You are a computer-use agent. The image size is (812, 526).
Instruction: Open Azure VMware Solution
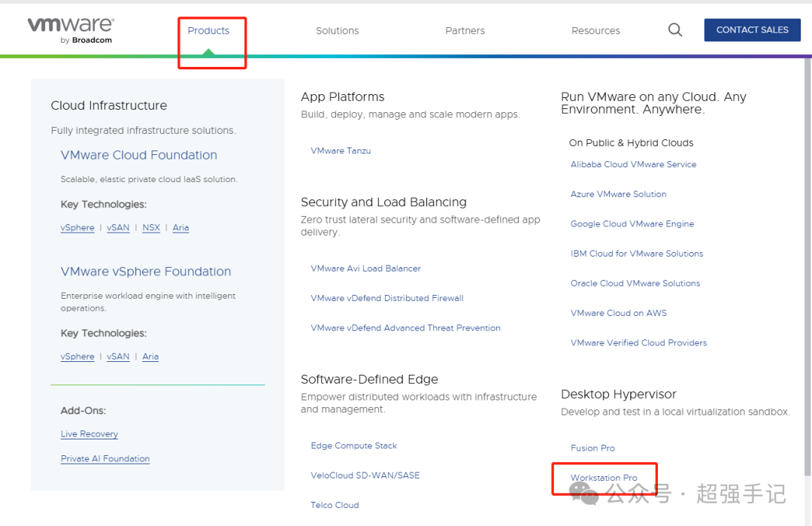click(618, 194)
